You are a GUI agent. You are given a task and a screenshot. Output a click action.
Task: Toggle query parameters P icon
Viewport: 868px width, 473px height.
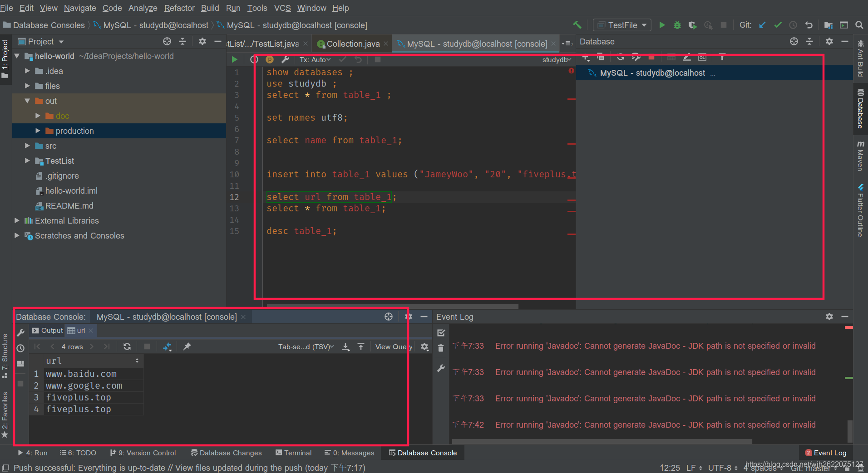click(x=270, y=59)
